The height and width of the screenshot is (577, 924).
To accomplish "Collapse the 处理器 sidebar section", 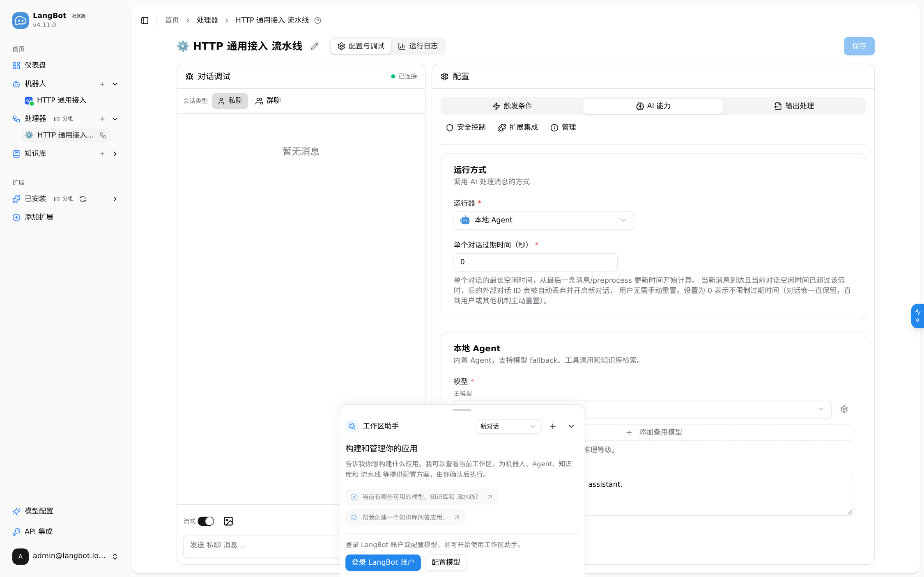I will [115, 119].
